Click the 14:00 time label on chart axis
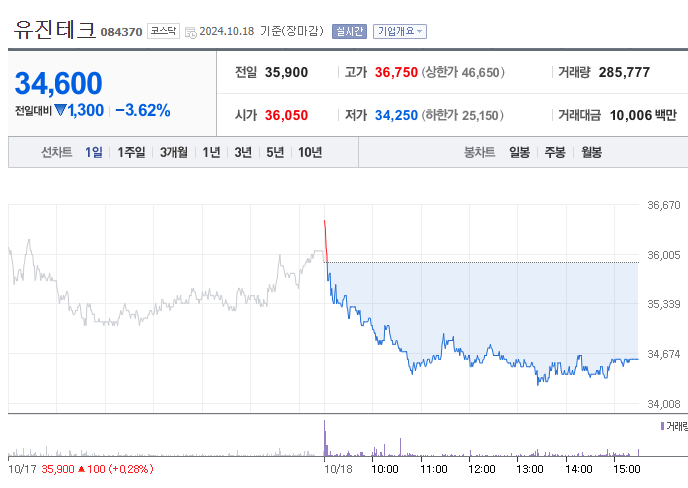The image size is (688, 488). 579,469
